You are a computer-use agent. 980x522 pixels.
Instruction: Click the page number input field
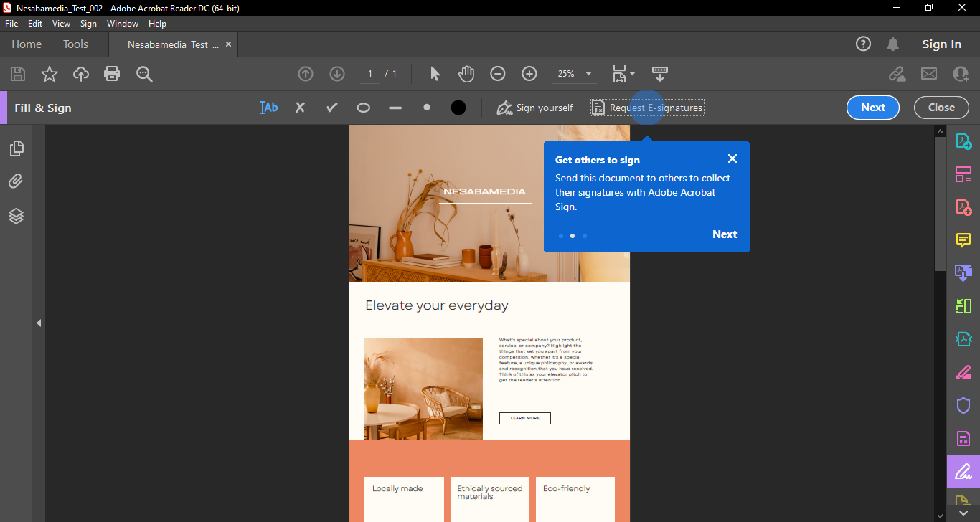click(x=370, y=74)
